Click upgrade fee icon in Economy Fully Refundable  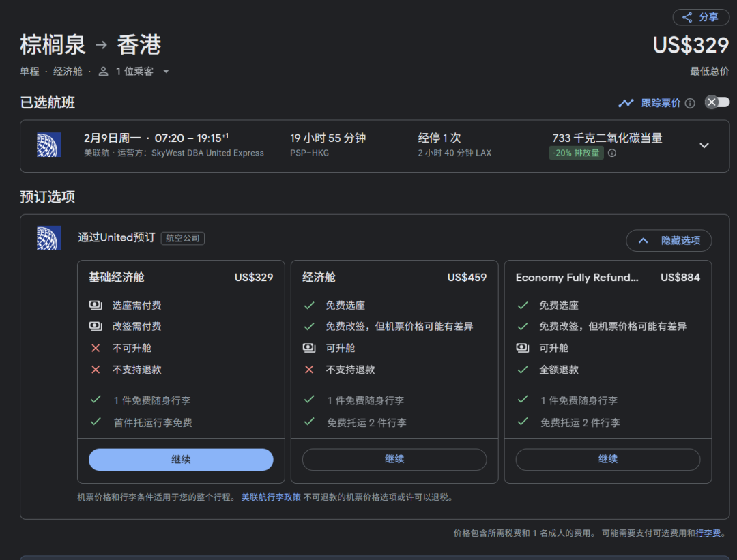click(523, 348)
